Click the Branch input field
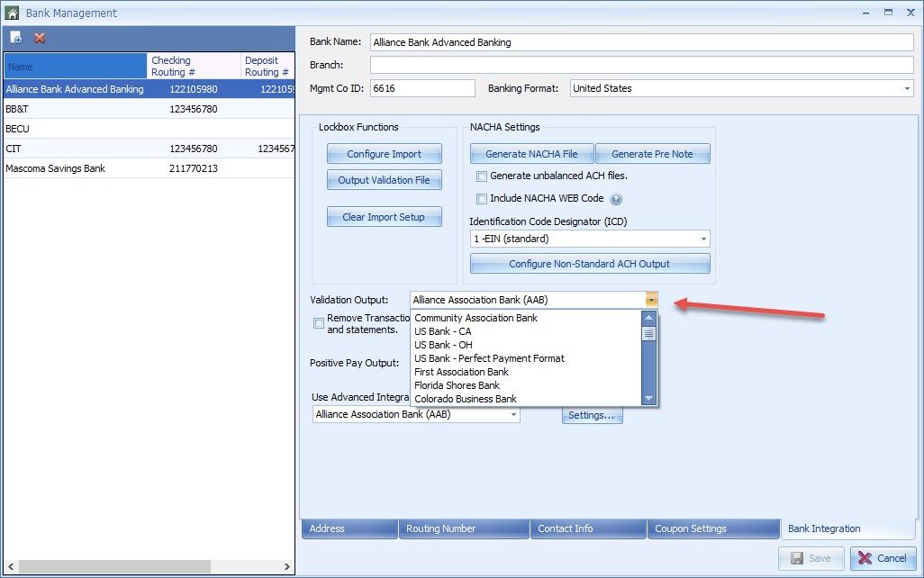924x578 pixels. click(641, 65)
